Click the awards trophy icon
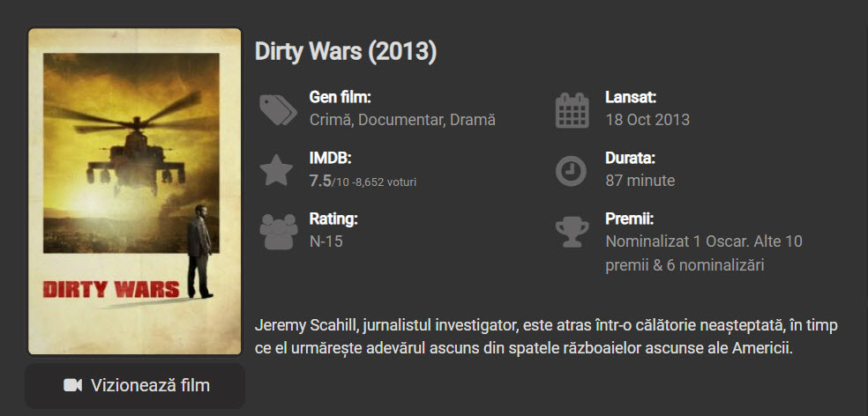This screenshot has width=868, height=416. pyautogui.click(x=572, y=231)
